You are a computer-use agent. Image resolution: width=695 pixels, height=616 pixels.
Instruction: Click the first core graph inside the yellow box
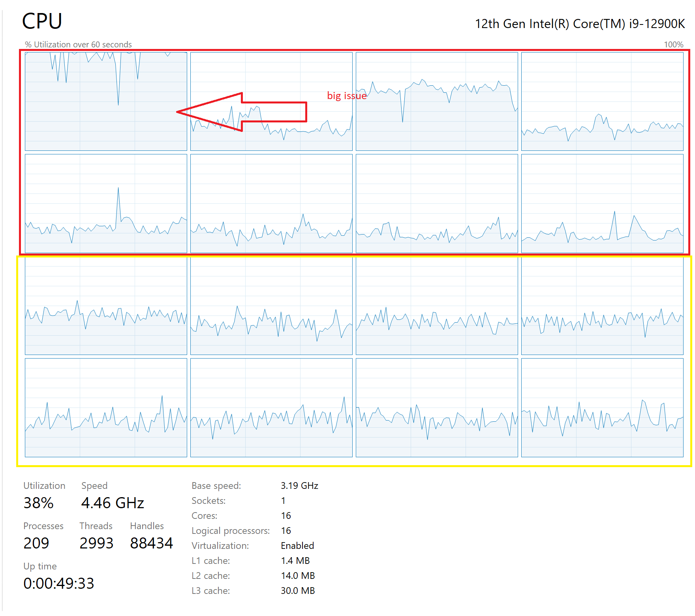(106, 306)
